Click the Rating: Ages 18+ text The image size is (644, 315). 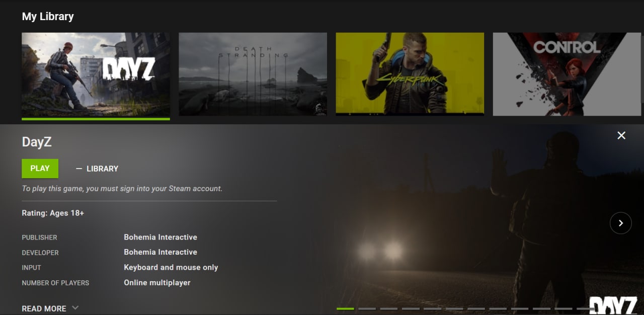click(53, 213)
